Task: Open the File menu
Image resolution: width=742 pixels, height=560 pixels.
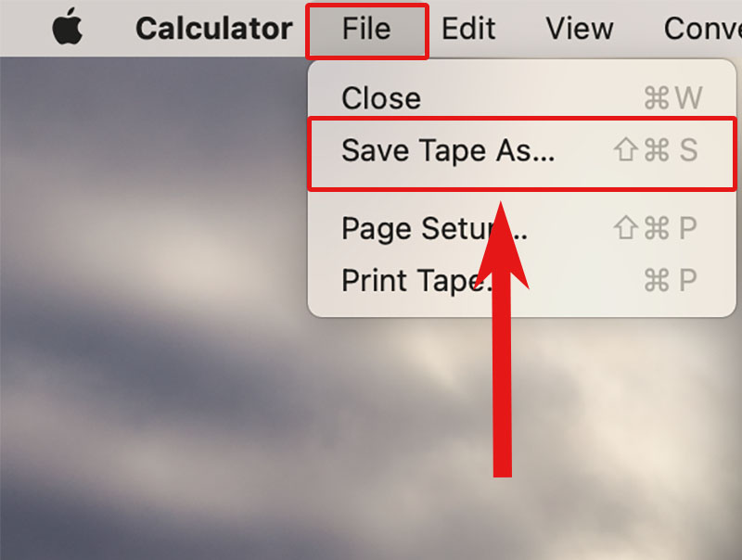Action: (366, 29)
